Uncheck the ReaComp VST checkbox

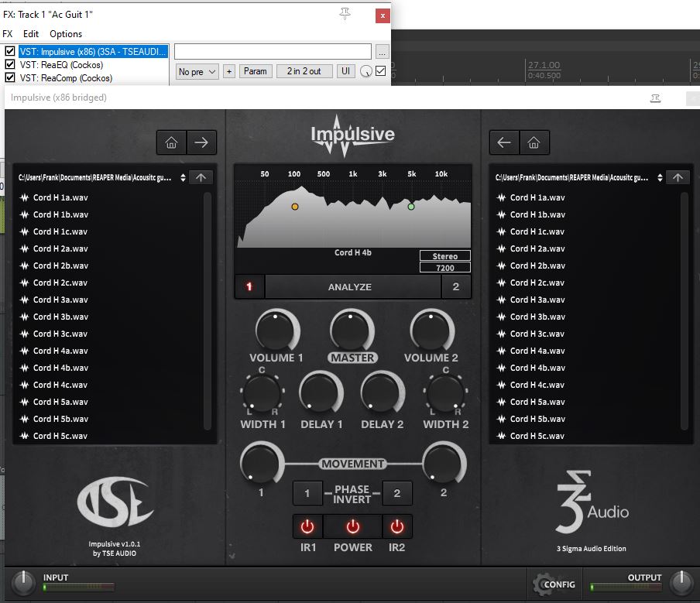[x=10, y=77]
